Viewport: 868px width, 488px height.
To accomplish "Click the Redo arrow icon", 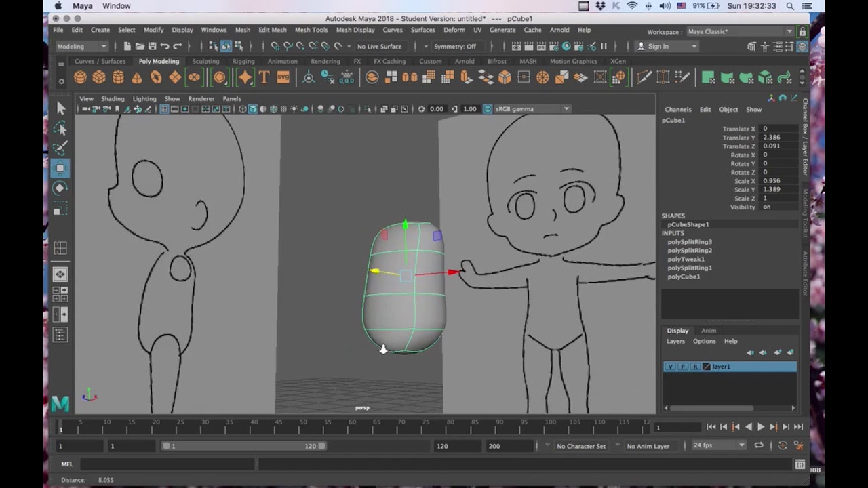I will 178,46.
